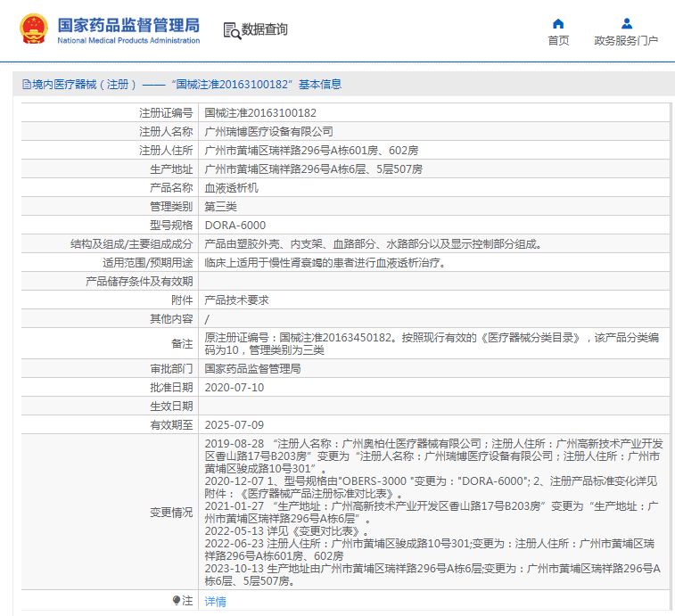Click product name value 血液透析机
The width and height of the screenshot is (675, 616).
click(x=231, y=188)
